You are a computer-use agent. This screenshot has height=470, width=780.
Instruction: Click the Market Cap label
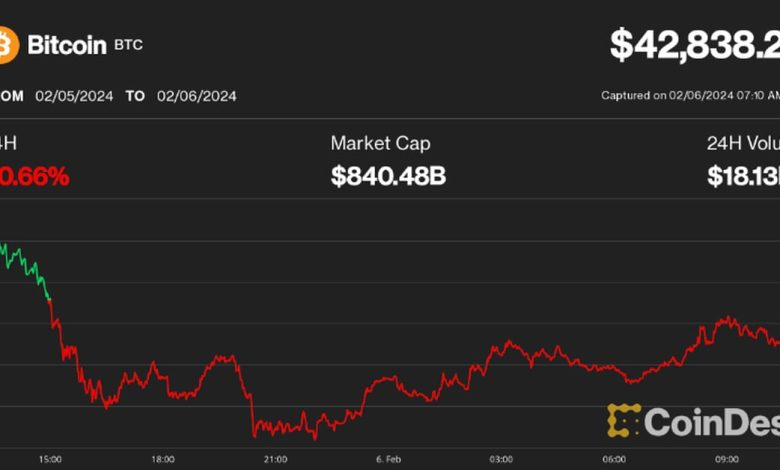[380, 144]
